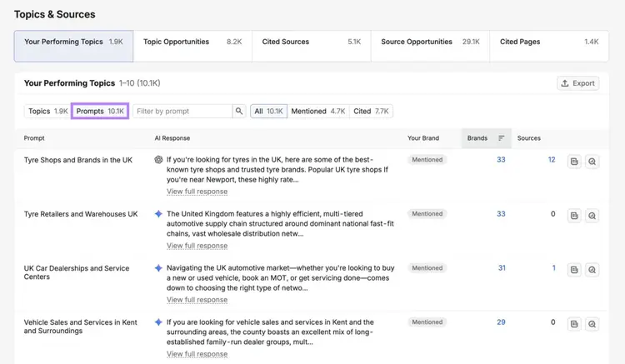Image resolution: width=625 pixels, height=364 pixels.
Task: Click brands count 31 in the UK Car Dealerships row
Action: click(x=502, y=268)
